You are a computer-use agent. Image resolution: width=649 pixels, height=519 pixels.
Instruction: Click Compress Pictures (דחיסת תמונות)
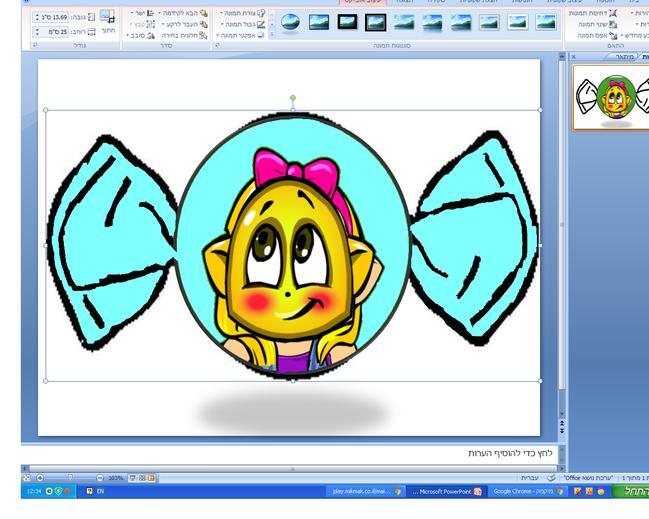(593, 13)
